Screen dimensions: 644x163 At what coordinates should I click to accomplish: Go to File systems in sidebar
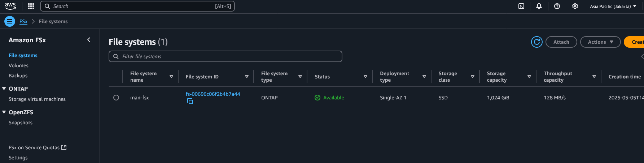[23, 55]
